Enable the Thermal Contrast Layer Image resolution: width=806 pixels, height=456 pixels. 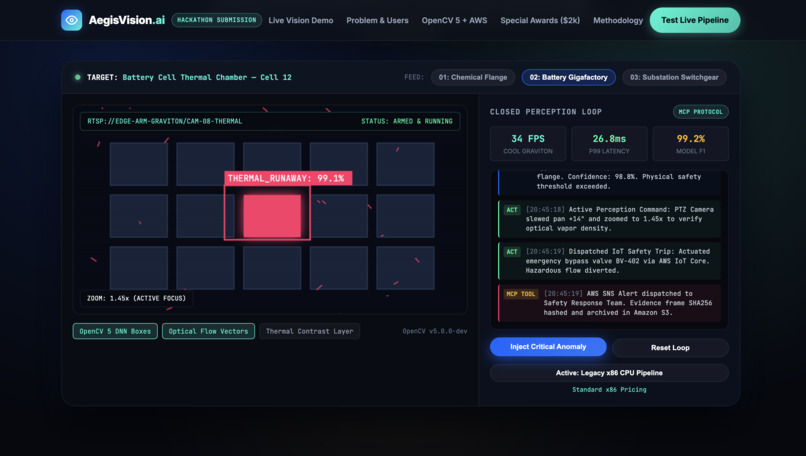[309, 331]
